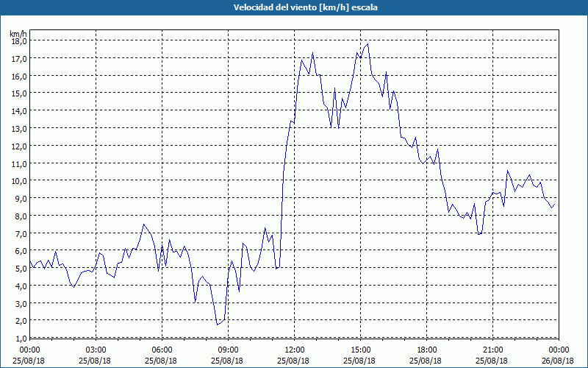Click the 21:00 time label on x-axis

[x=492, y=350]
